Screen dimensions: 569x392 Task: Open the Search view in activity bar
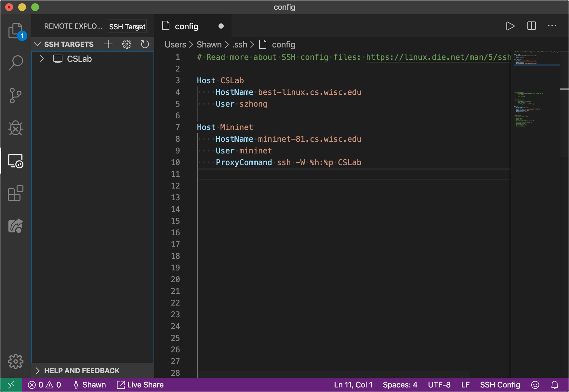(x=15, y=63)
